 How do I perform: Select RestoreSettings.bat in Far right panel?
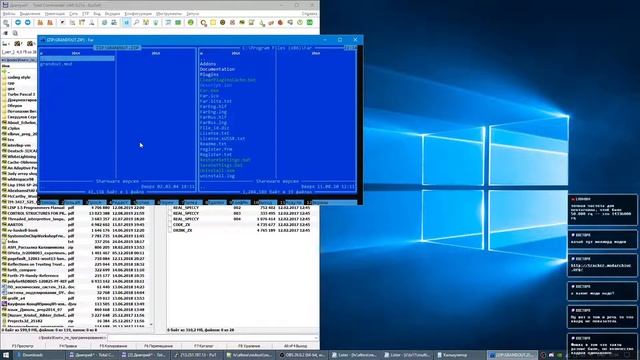click(225, 160)
